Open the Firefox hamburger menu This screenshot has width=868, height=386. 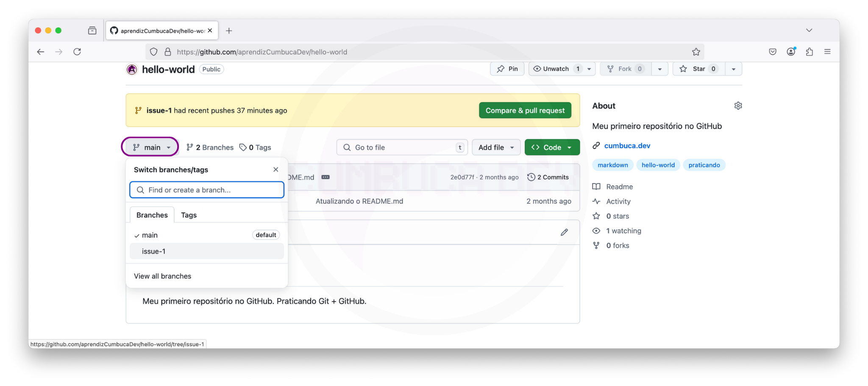click(x=827, y=52)
